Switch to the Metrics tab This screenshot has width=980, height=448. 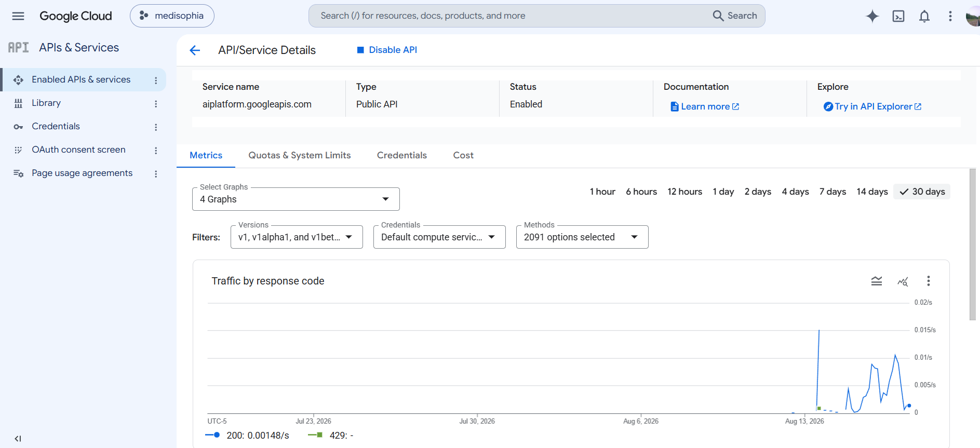click(206, 155)
